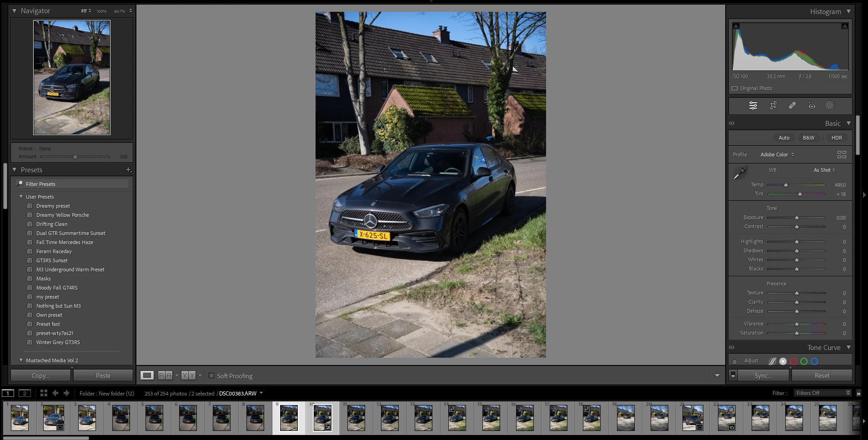The width and height of the screenshot is (868, 440).
Task: Go forward with the right arrow icon
Action: pos(66,393)
